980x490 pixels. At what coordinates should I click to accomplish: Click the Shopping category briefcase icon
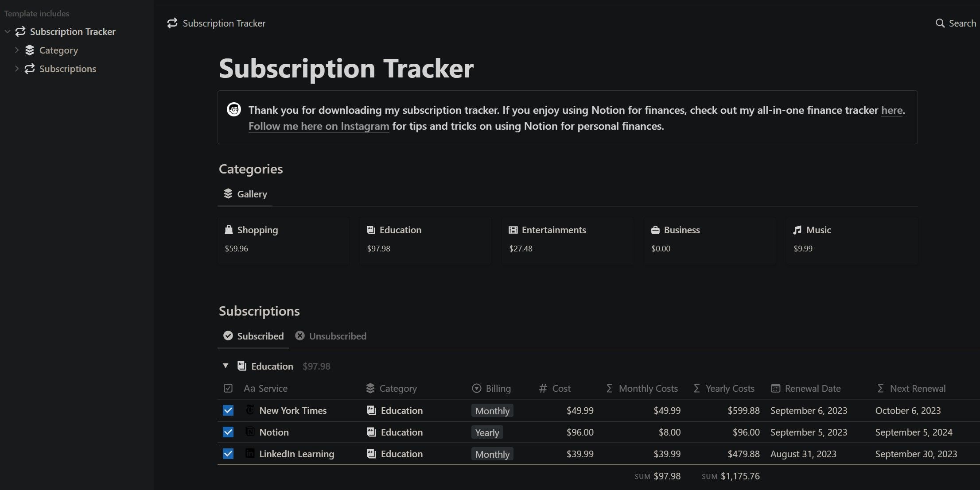(x=229, y=230)
